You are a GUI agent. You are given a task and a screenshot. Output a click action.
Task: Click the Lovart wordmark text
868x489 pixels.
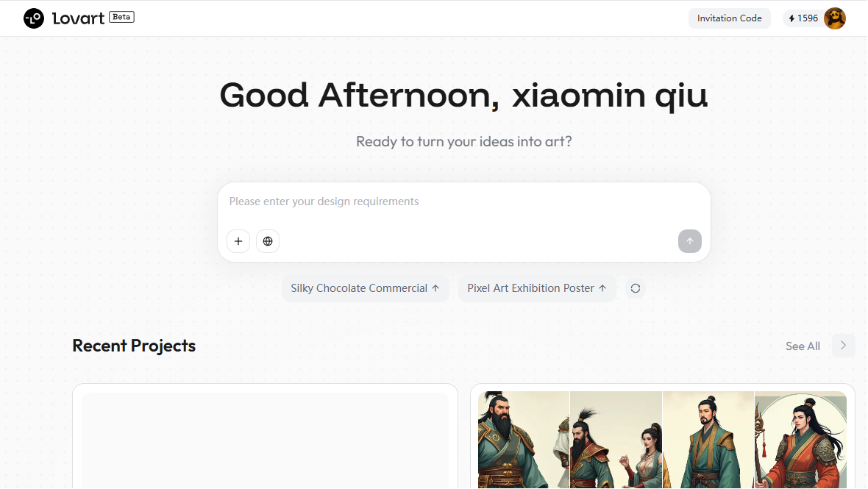tap(78, 18)
